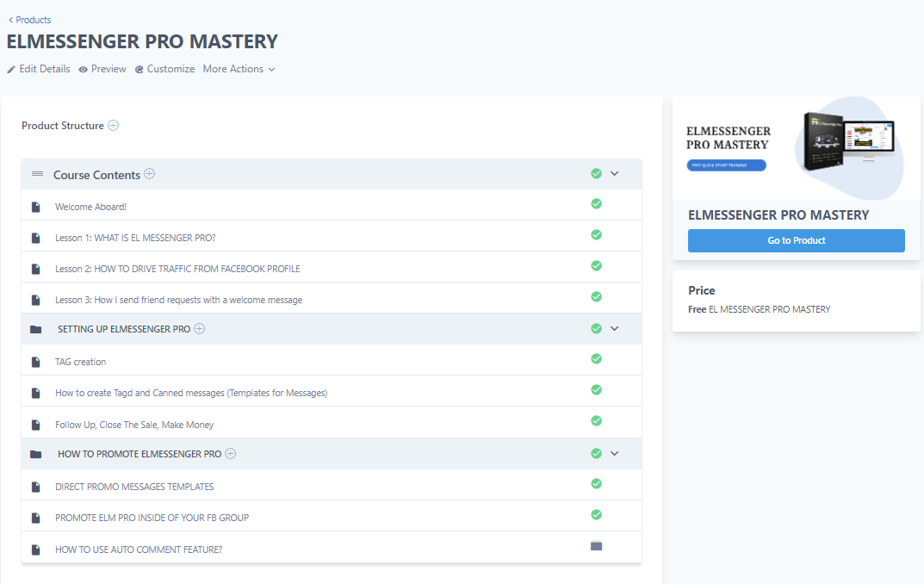Click Go to Product button
924x584 pixels.
[797, 240]
